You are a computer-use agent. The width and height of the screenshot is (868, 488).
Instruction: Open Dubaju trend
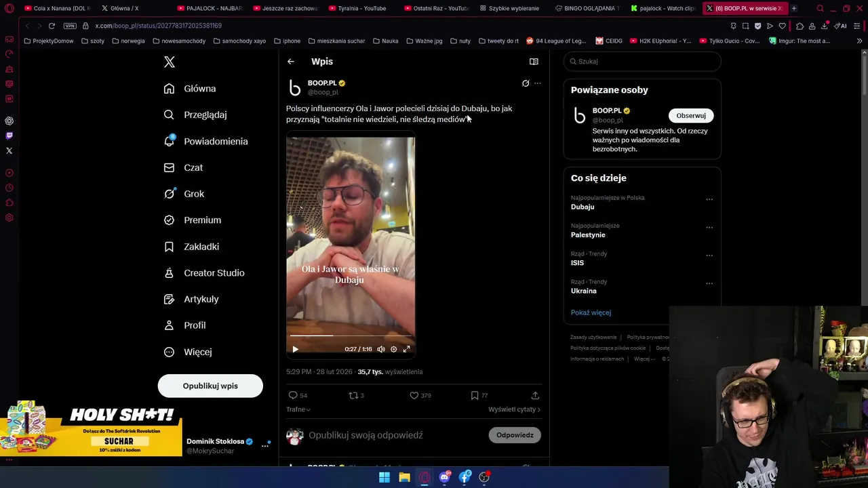click(583, 207)
